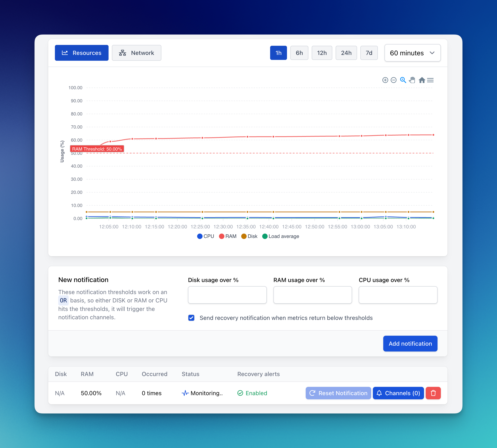Select the magnifier selection zoom tool
The width and height of the screenshot is (497, 448).
pyautogui.click(x=403, y=80)
